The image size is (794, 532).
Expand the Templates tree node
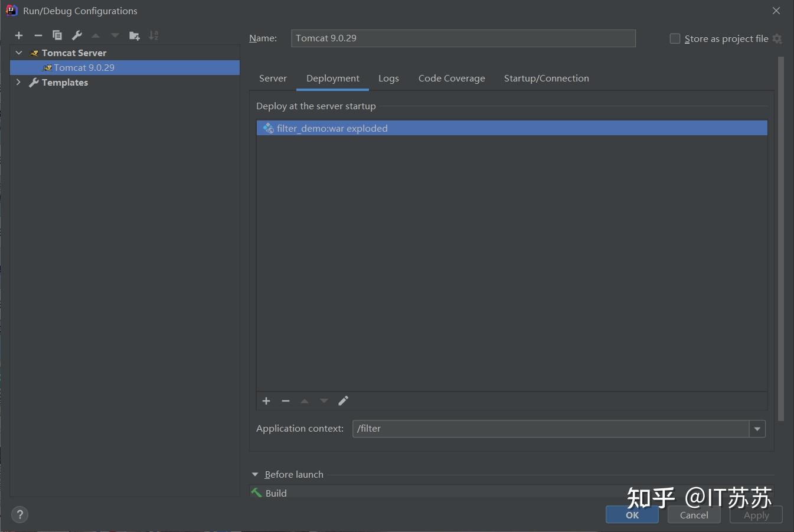[x=18, y=82]
